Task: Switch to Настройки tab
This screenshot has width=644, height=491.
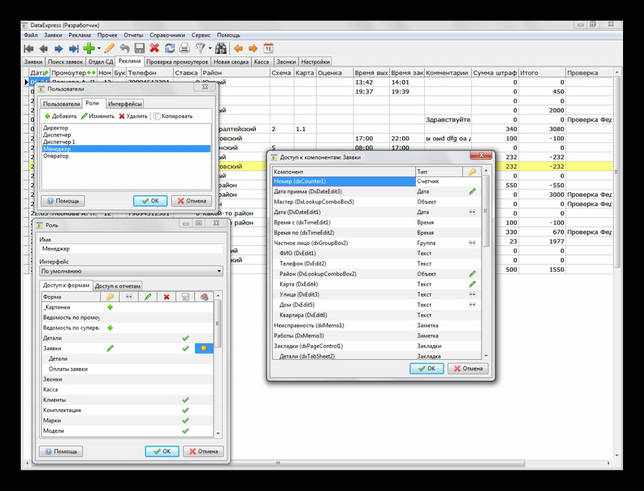Action: 315,62
